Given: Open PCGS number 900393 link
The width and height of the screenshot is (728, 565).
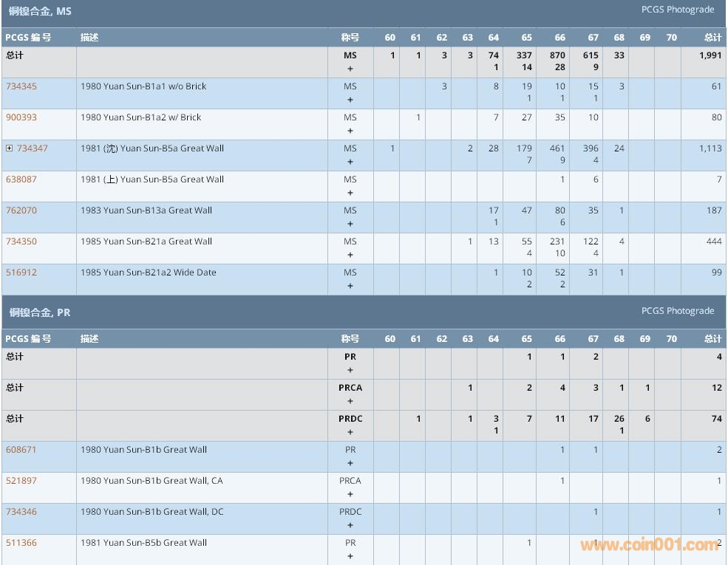Looking at the screenshot, I should pyautogui.click(x=21, y=117).
